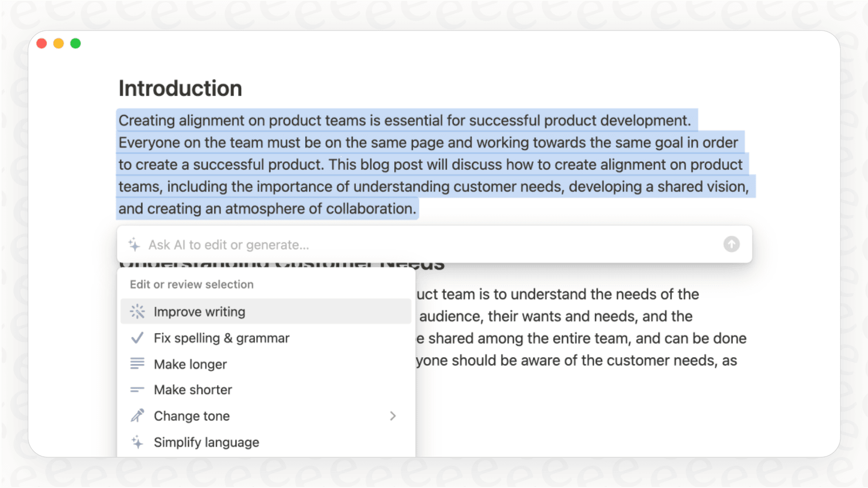Choose Fix spelling & grammar
The height and width of the screenshot is (488, 868).
pyautogui.click(x=221, y=338)
